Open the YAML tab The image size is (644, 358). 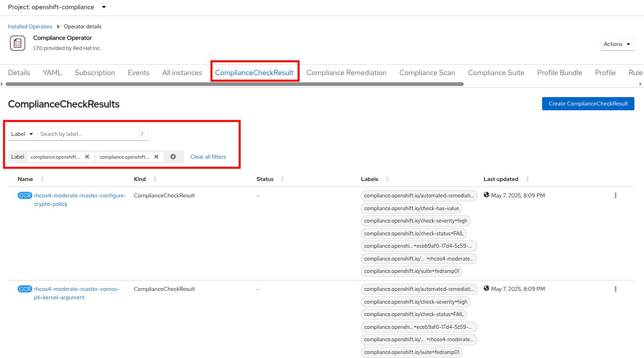coord(52,73)
